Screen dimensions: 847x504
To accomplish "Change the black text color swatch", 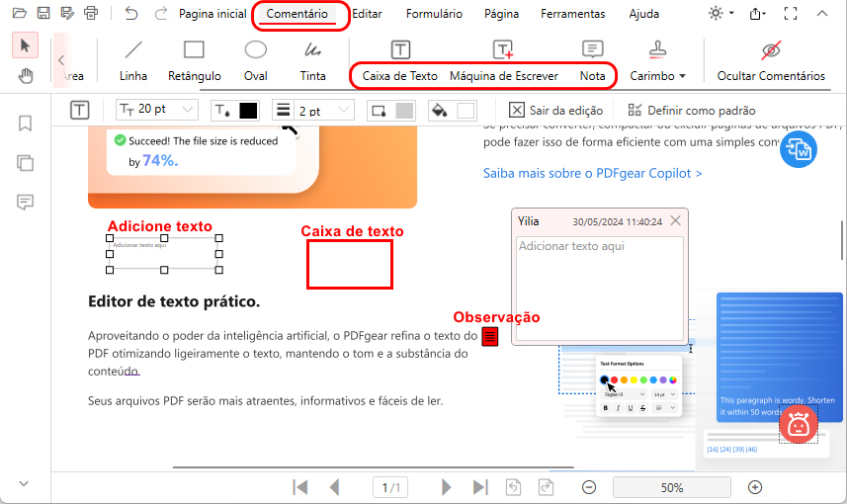I will (x=248, y=111).
